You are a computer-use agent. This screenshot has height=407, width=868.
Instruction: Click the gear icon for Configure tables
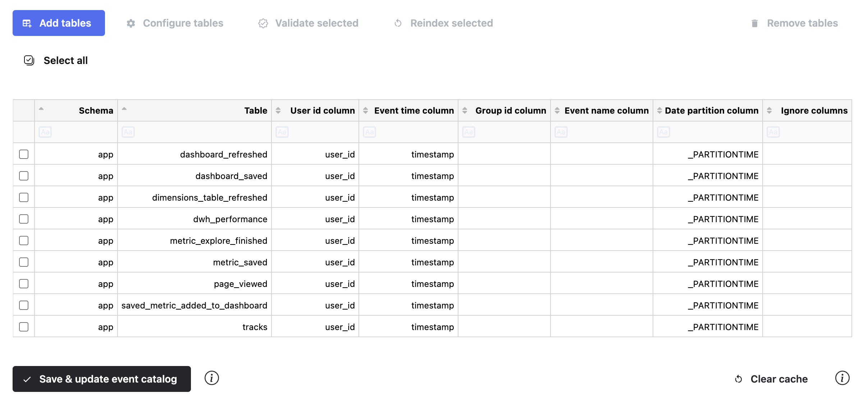131,23
